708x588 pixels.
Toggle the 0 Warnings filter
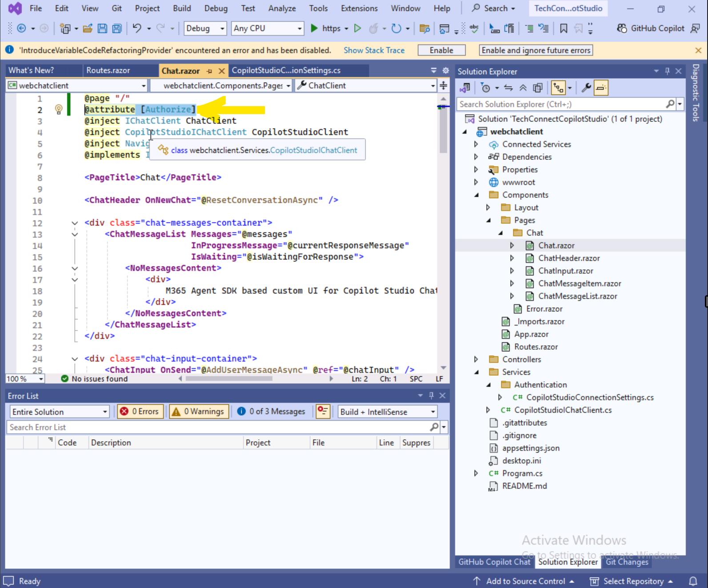tap(199, 412)
